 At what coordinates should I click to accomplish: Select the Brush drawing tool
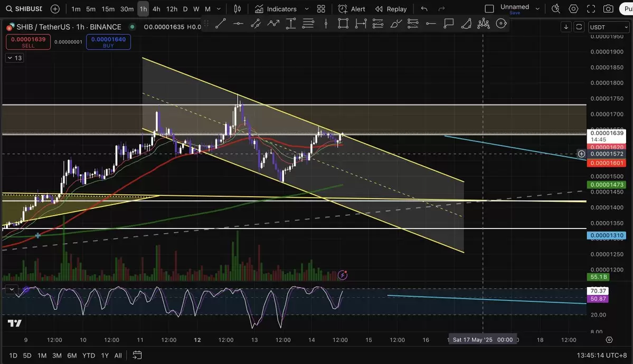pyautogui.click(x=395, y=24)
